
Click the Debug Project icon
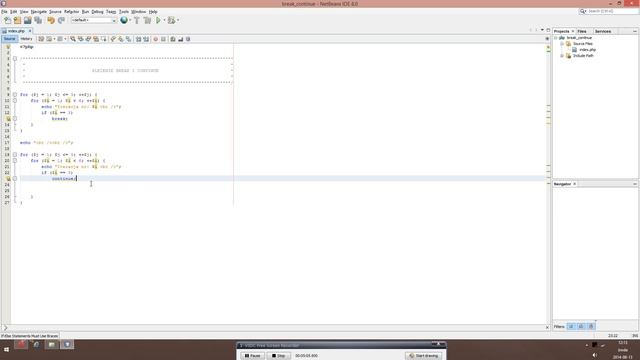[171, 20]
